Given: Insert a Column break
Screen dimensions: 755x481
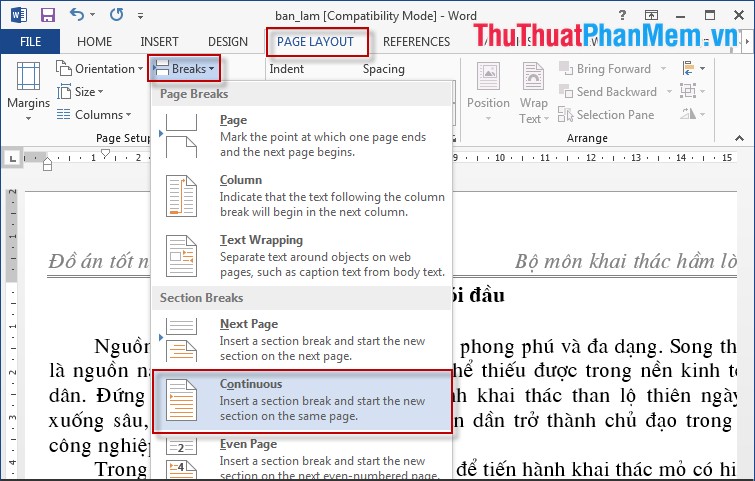Looking at the screenshot, I should coord(302,196).
